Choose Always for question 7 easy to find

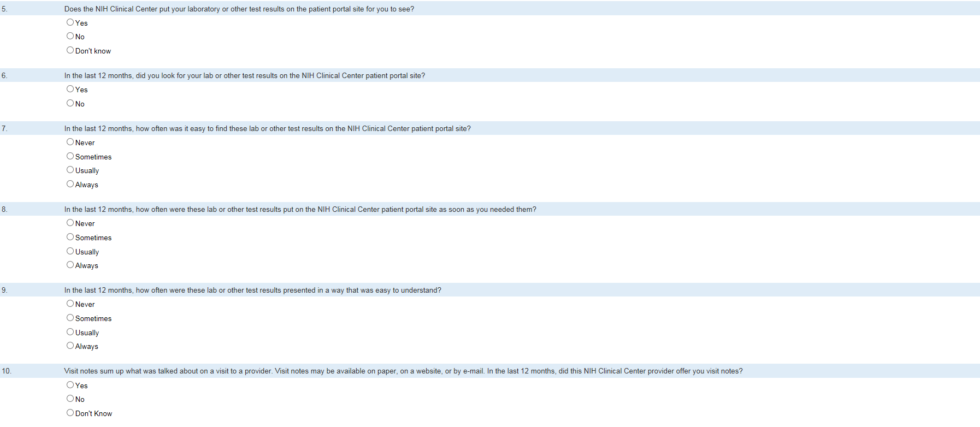coord(70,184)
